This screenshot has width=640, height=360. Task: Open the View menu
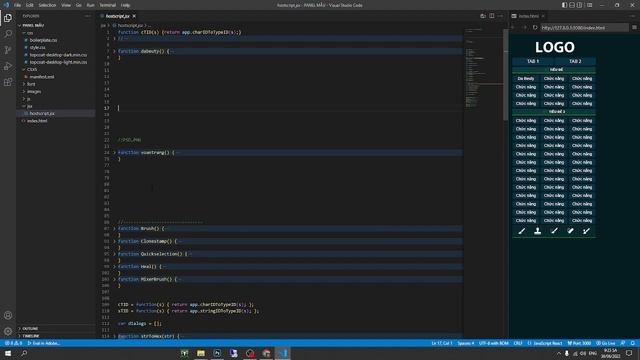click(66, 5)
